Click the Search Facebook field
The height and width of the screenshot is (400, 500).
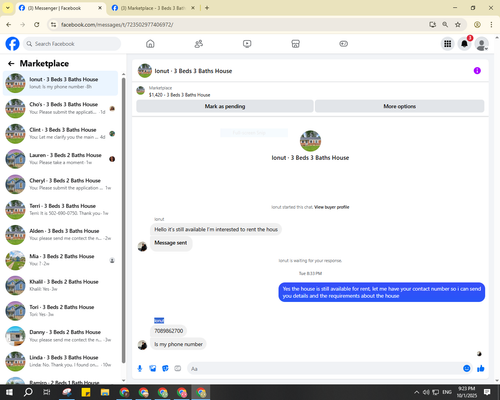pos(72,44)
